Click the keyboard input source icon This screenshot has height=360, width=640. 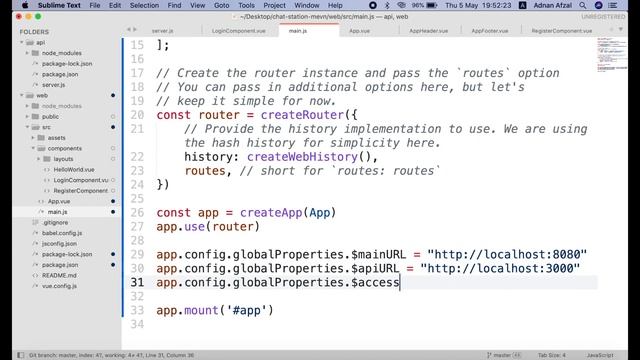tap(522, 5)
